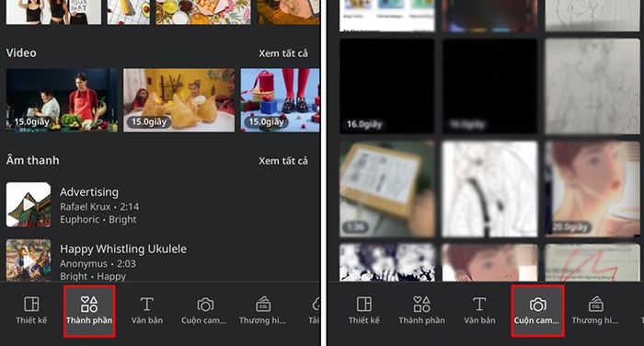Open Văn bản tool in left screen
644x346 pixels.
(147, 311)
